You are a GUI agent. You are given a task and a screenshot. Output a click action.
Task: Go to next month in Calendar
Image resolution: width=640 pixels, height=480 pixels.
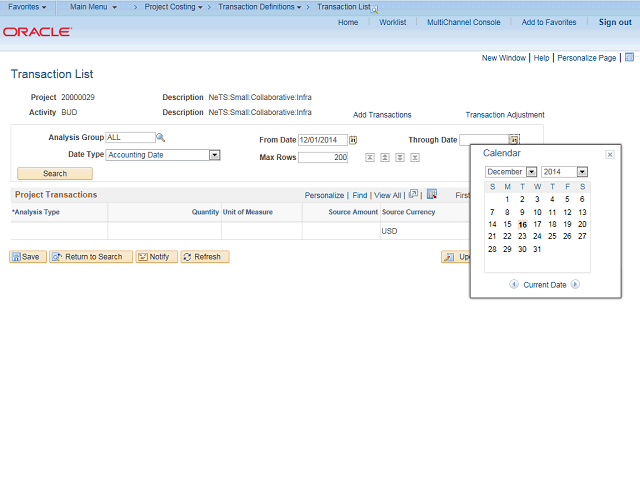tap(575, 284)
